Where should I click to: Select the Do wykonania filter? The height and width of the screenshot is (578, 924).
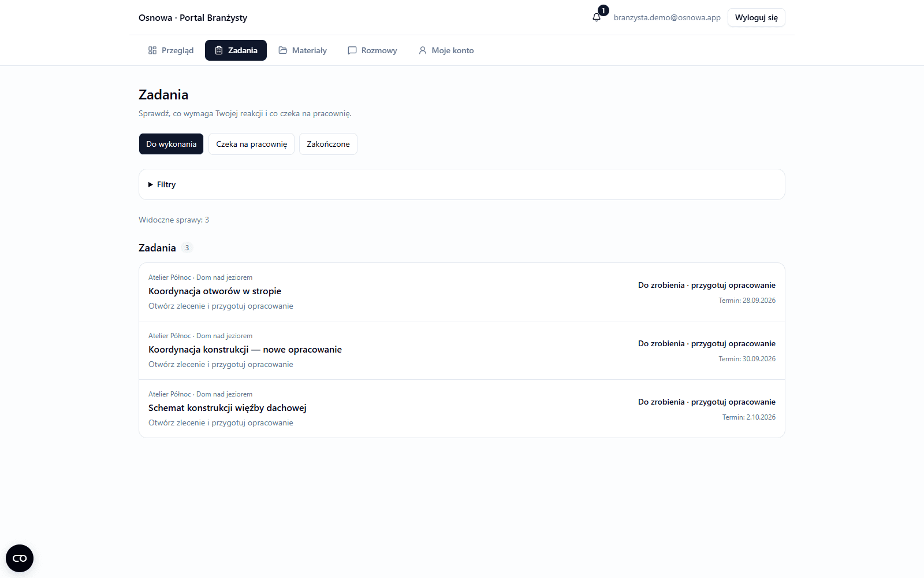(171, 144)
